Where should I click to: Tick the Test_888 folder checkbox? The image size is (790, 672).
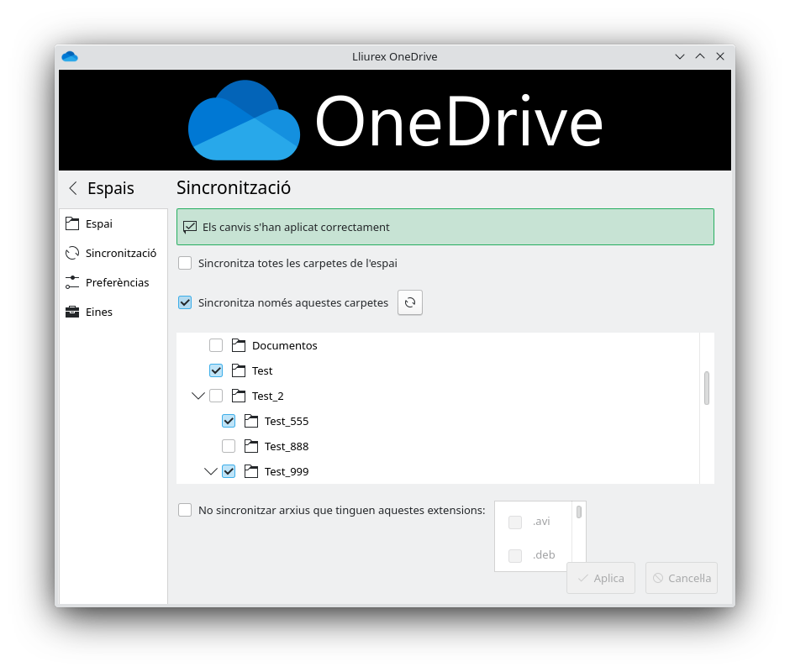click(229, 446)
